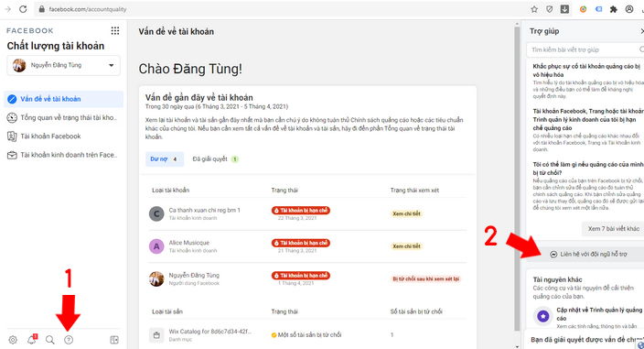This screenshot has width=644, height=349.
Task: Click the Alice Musicque account name
Action: (189, 243)
